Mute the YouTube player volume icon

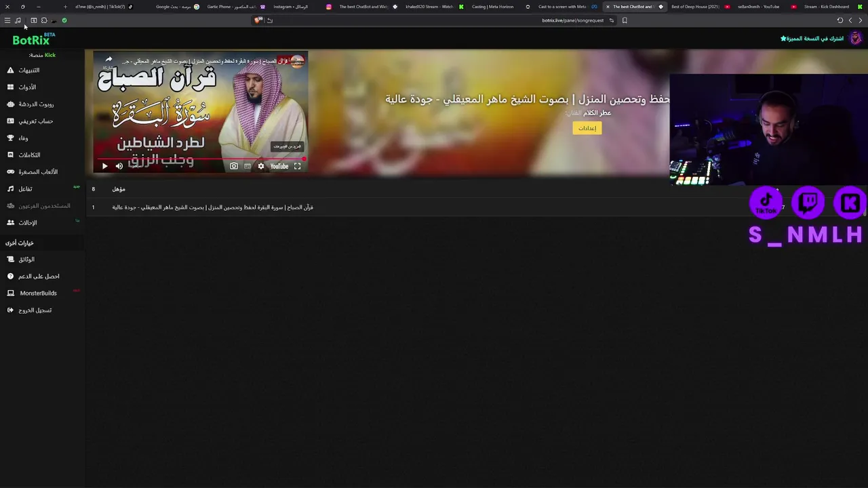pos(119,166)
